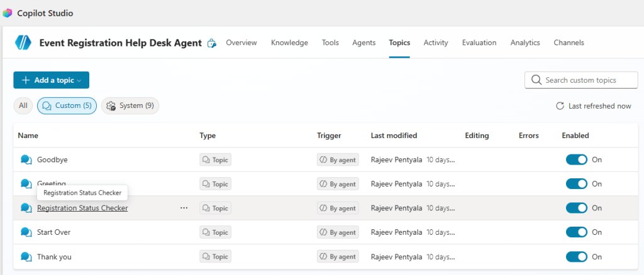
Task: Click the Copilot Studio logo icon
Action: click(x=7, y=13)
